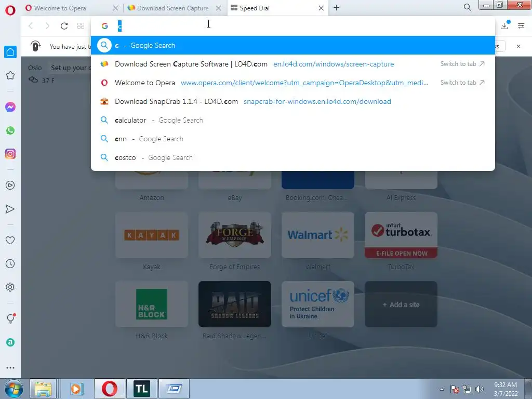Open a new tab with plus button
The image size is (532, 399).
click(x=336, y=8)
